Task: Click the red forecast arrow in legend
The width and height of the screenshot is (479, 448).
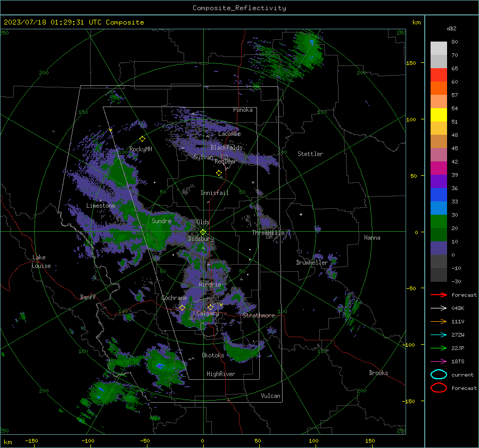Action: [439, 295]
